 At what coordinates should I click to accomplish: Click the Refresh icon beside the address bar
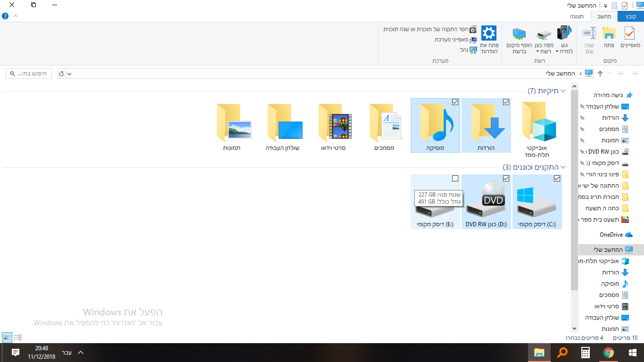[x=61, y=74]
